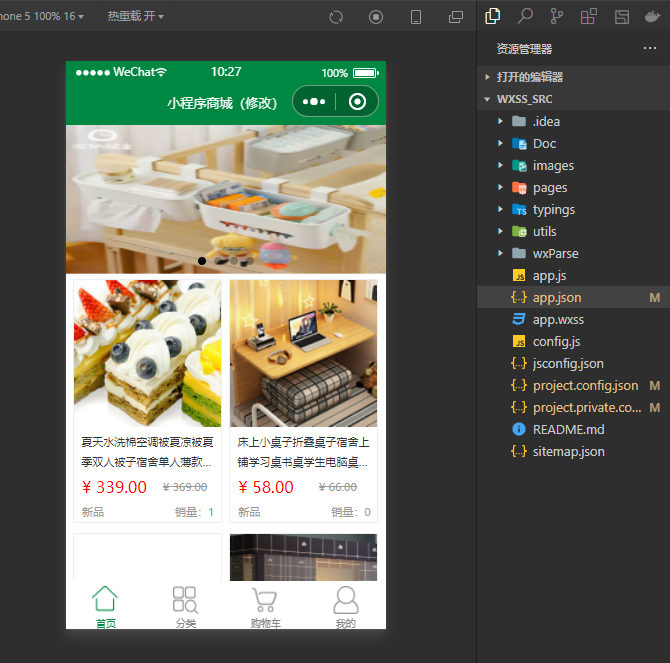Click the three-dots more actions in 资源管理器 header
The height and width of the screenshot is (663, 670).
(x=649, y=48)
